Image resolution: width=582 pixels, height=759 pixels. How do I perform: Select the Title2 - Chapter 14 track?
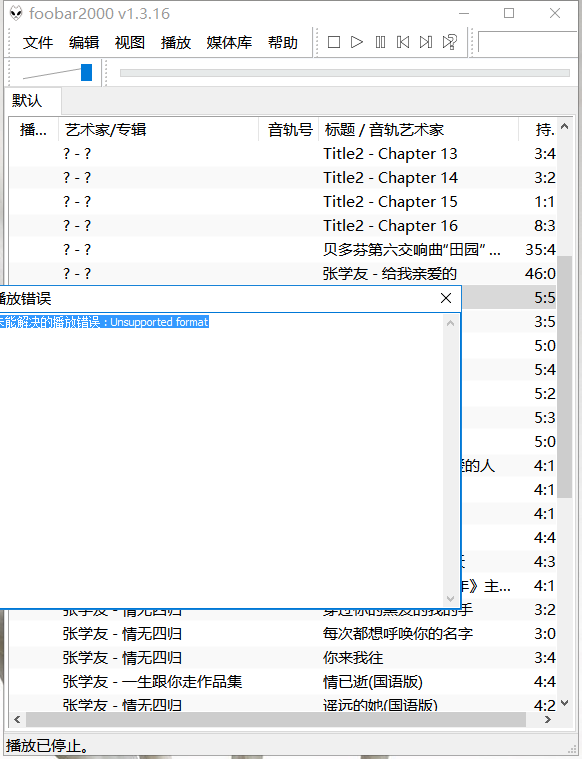click(x=283, y=178)
